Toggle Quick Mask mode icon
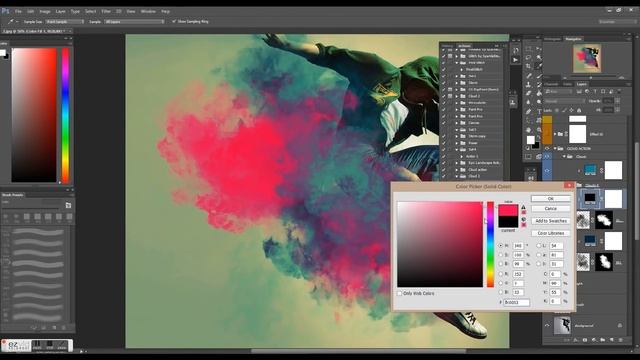640x360 pixels. pyautogui.click(x=529, y=156)
